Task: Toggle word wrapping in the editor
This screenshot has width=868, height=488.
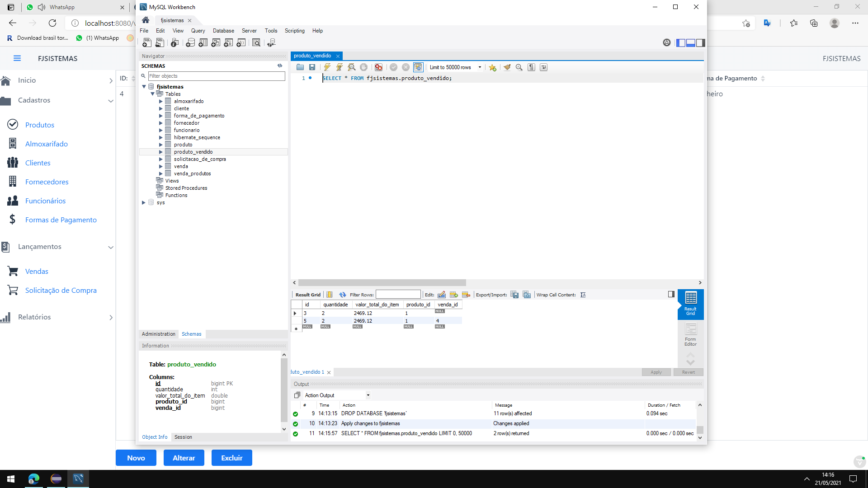Action: pyautogui.click(x=543, y=67)
